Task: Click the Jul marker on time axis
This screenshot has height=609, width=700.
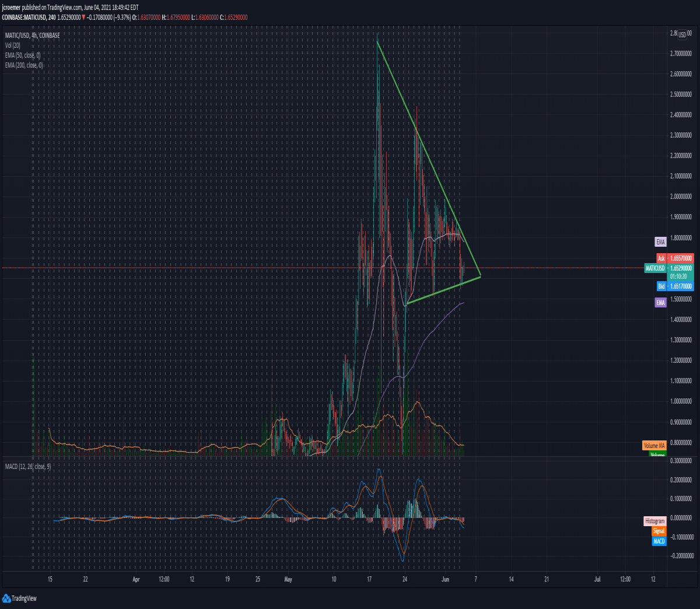Action: click(x=597, y=579)
